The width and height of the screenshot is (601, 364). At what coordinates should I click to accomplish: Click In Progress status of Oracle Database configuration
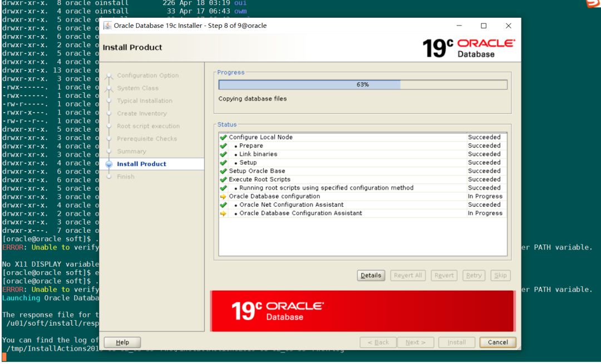pos(485,196)
